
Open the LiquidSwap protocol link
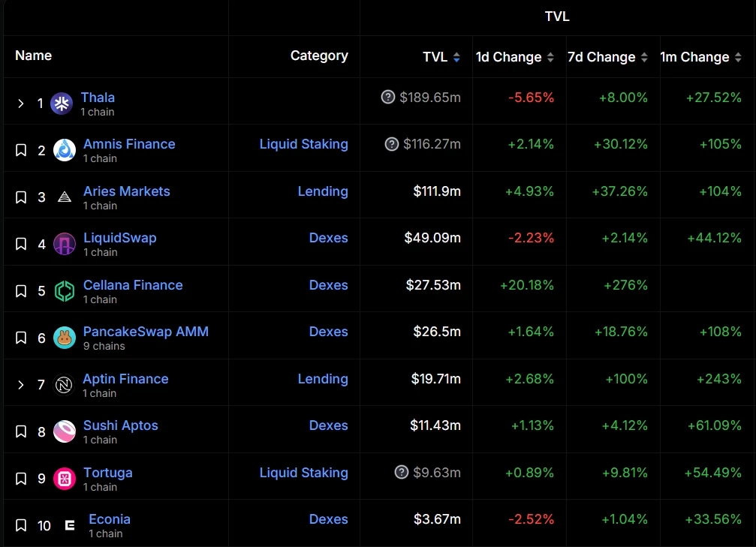click(120, 238)
